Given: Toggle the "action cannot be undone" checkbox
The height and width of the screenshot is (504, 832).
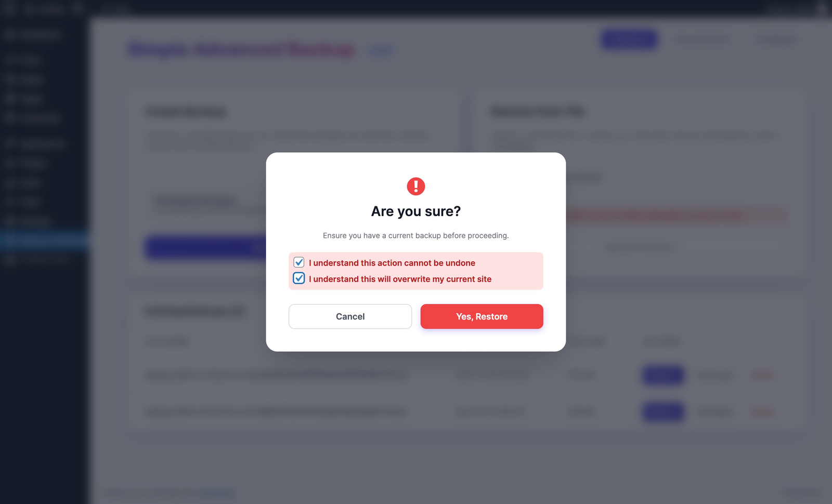Looking at the screenshot, I should pos(299,262).
